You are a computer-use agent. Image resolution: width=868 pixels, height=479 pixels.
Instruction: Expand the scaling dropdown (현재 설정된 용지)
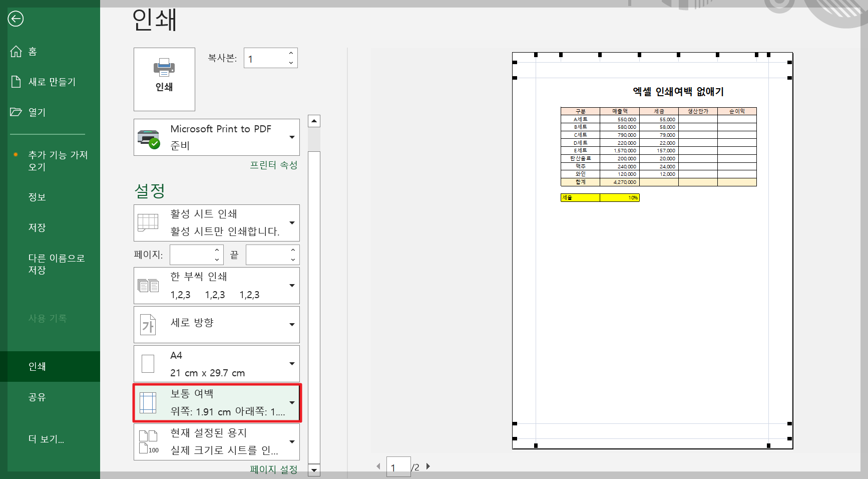coord(292,441)
